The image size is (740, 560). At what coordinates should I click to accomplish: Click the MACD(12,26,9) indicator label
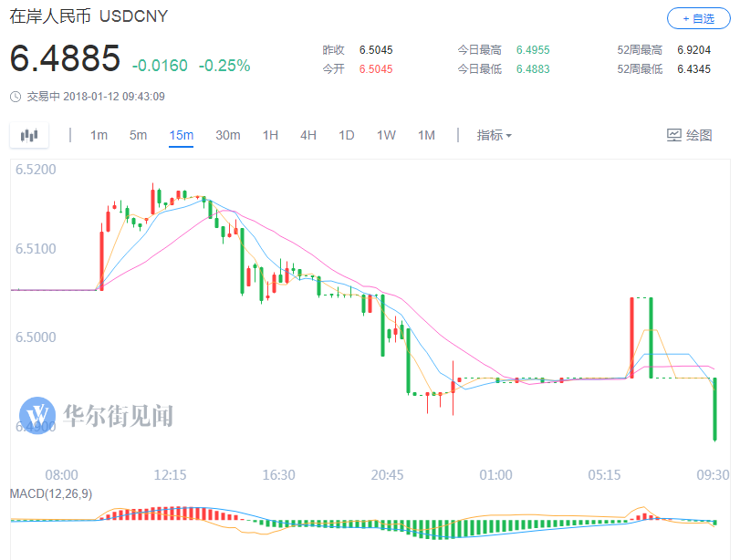coord(51,494)
